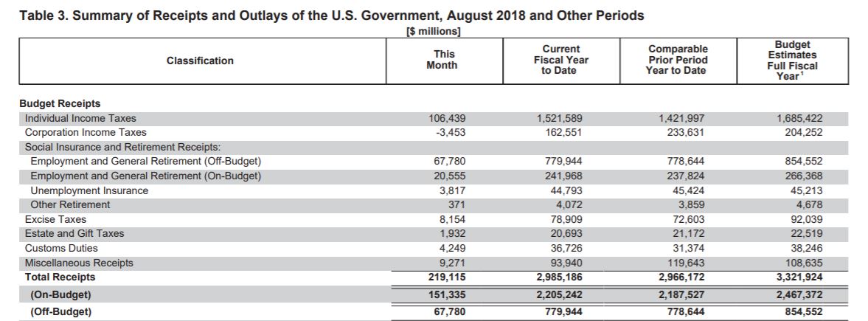The height and width of the screenshot is (321, 868).
Task: Click the Classification column header
Action: 200,61
